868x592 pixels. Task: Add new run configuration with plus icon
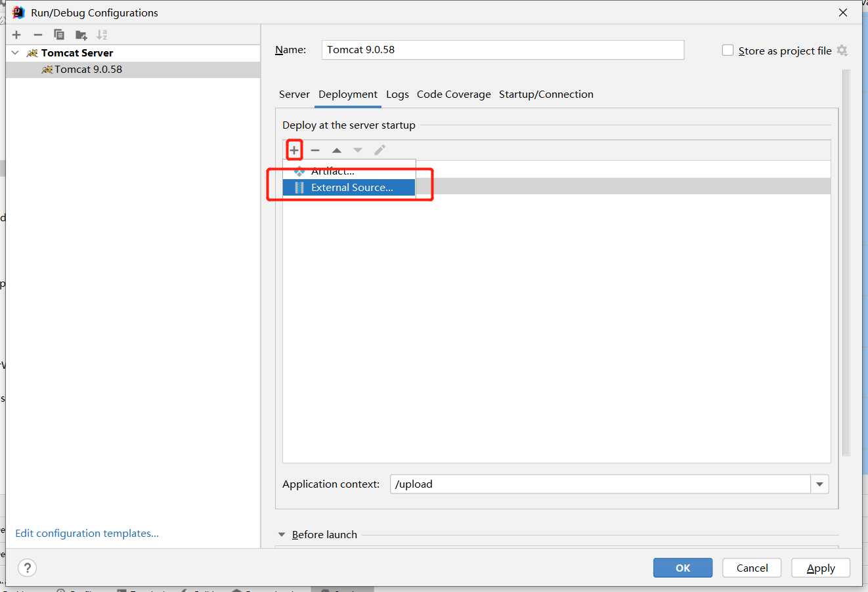click(17, 35)
